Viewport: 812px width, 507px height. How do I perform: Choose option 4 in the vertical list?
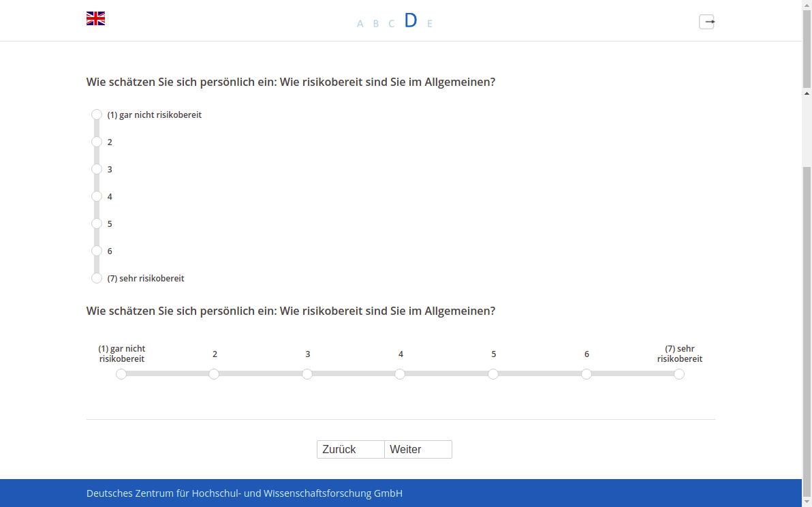coord(96,196)
